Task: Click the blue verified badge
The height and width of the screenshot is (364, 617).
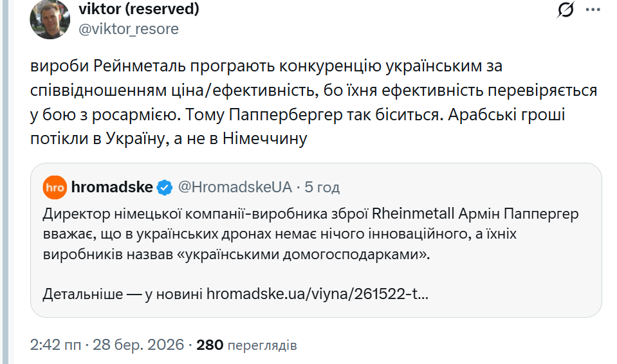Action: click(x=165, y=188)
